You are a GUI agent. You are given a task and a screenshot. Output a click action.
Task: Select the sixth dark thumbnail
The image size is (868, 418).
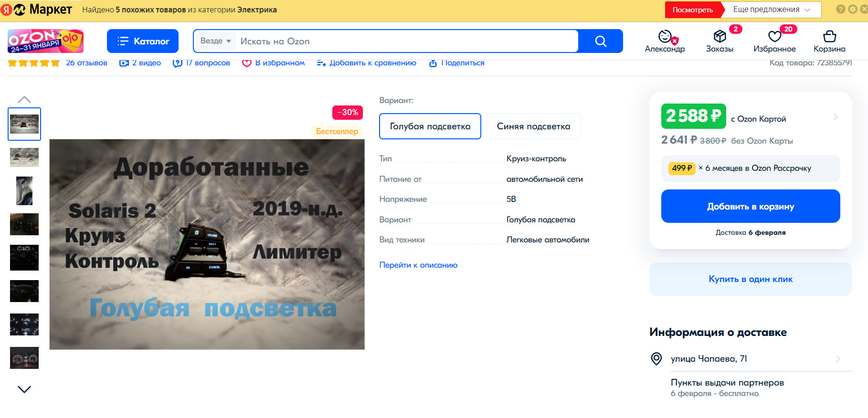[24, 291]
